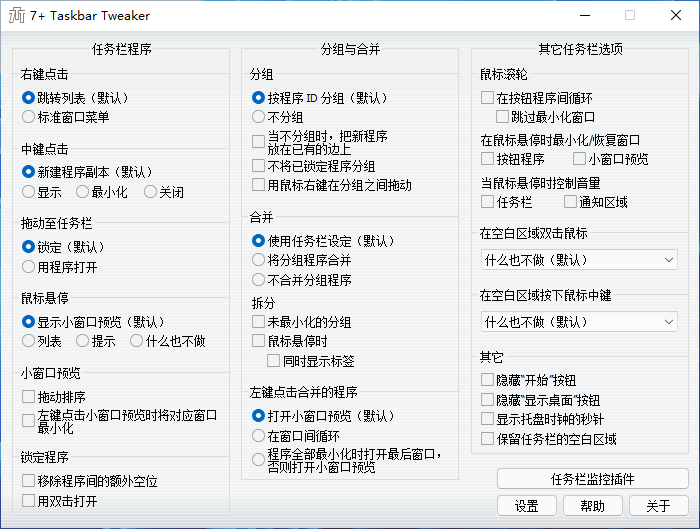The height and width of the screenshot is (529, 700).
Task: Tick the 用双击打开 checkbox
Action: [28, 500]
